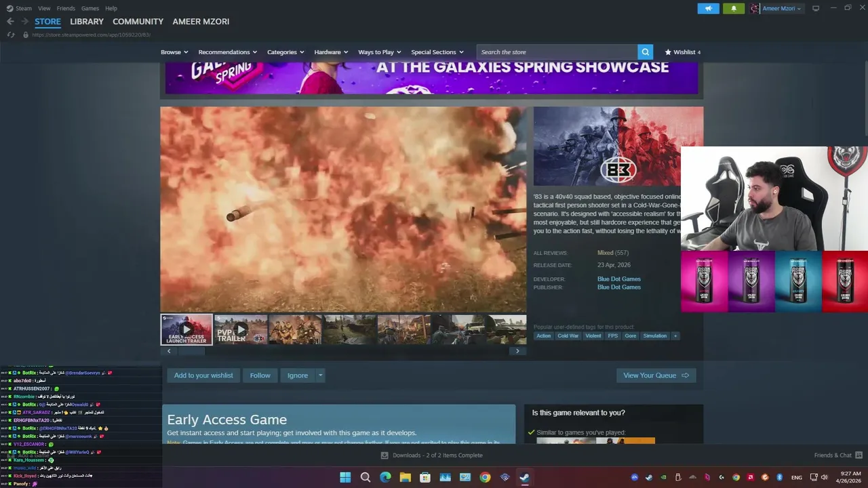Click the padlock icon beside the URL
This screenshot has height=488, width=868.
(26, 35)
